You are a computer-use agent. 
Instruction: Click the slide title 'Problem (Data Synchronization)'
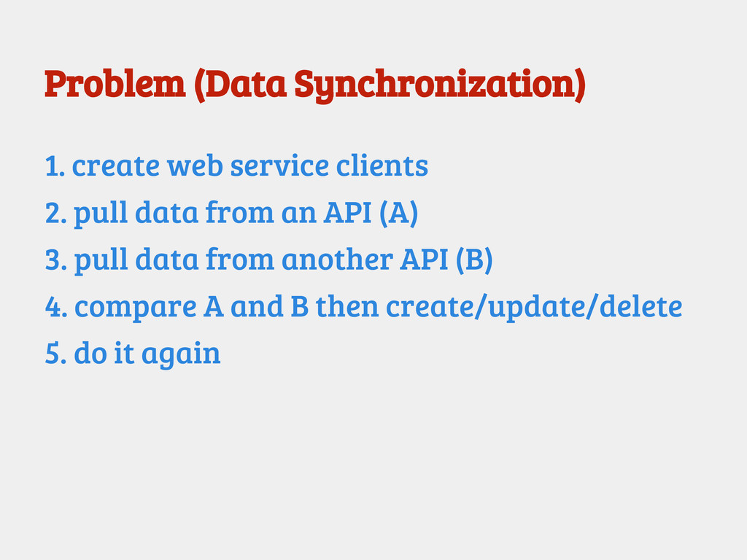click(314, 85)
